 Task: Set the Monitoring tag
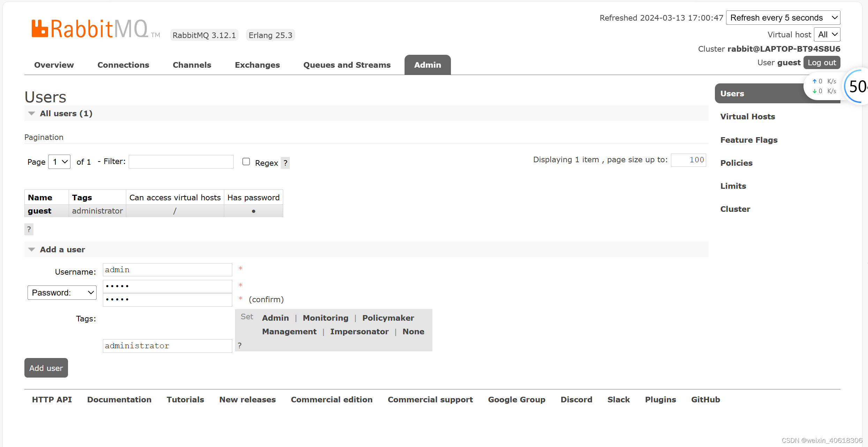[326, 318]
